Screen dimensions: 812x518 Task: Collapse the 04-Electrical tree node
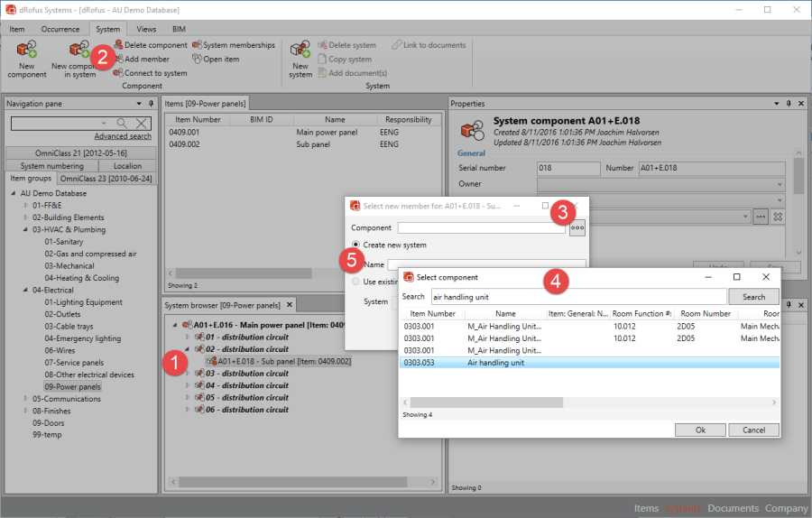point(25,291)
